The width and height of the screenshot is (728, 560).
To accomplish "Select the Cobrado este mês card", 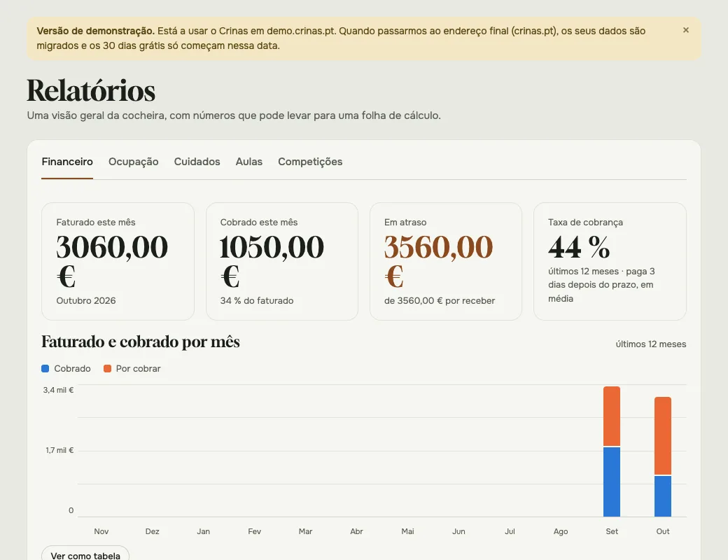I will click(282, 261).
